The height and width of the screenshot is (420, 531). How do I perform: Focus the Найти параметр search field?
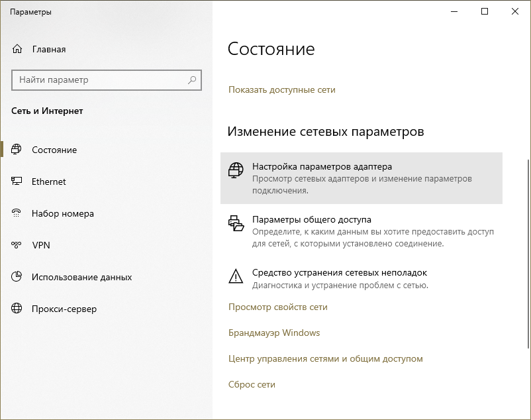[x=99, y=79]
